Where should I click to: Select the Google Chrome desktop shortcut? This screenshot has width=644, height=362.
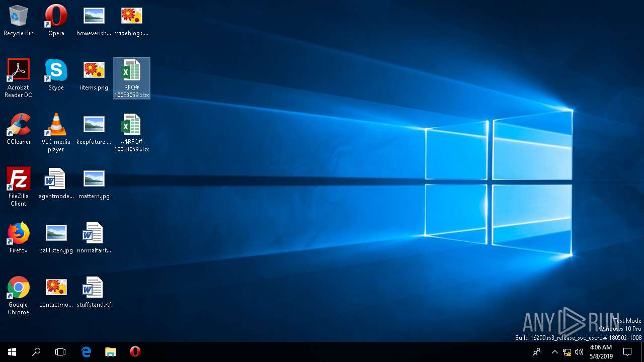coord(19,295)
